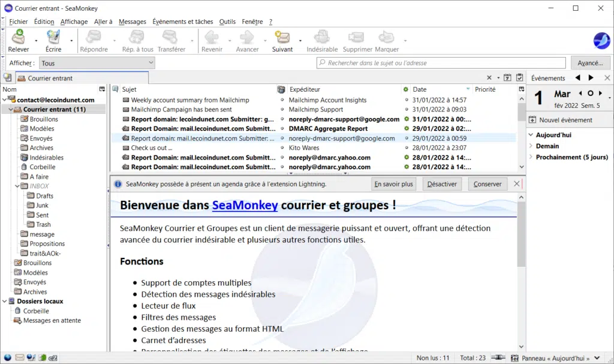Collapse the INBOX subfolder

(17, 186)
